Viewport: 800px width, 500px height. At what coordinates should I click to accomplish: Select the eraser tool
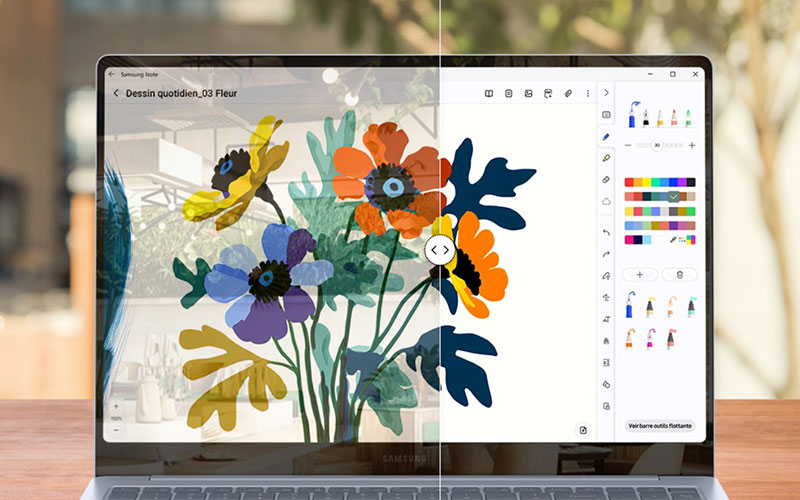coord(606,180)
